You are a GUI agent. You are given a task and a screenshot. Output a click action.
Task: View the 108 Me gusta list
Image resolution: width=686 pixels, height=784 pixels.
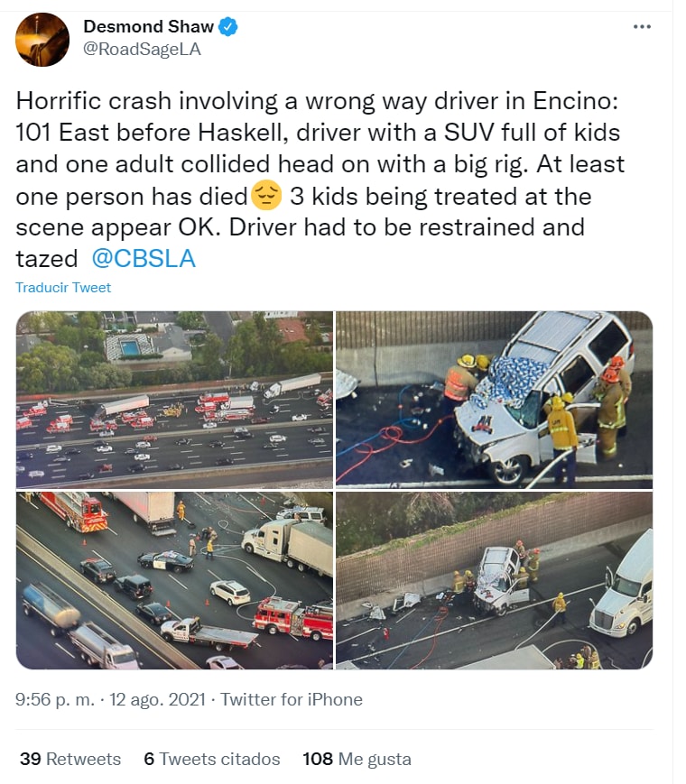point(357,759)
